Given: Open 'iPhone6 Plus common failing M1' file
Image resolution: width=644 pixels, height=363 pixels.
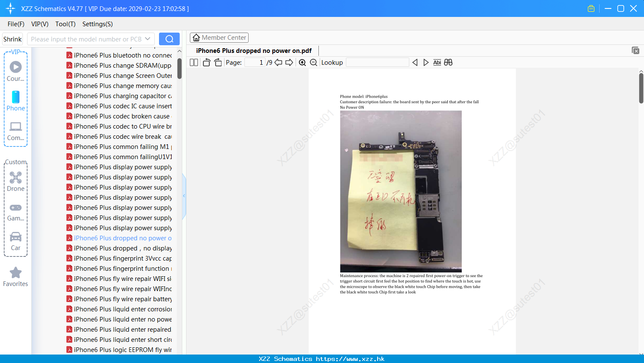Looking at the screenshot, I should (x=119, y=147).
